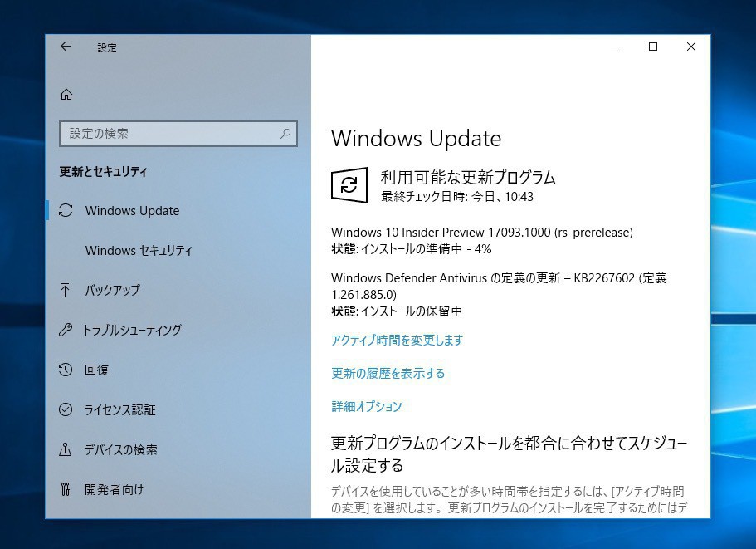Open 開発者向け page

click(115, 490)
